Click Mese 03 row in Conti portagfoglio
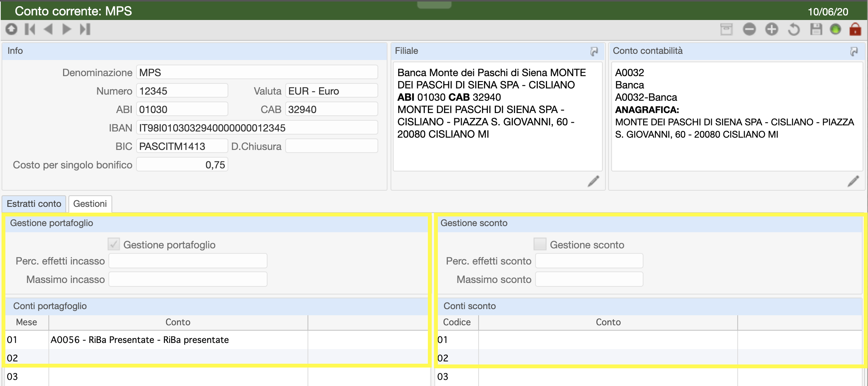 click(217, 377)
